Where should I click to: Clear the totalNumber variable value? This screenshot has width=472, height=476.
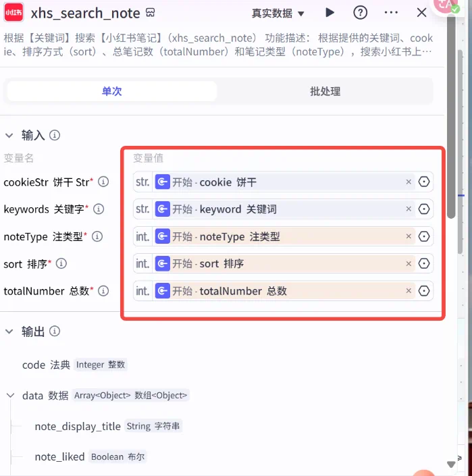click(409, 291)
